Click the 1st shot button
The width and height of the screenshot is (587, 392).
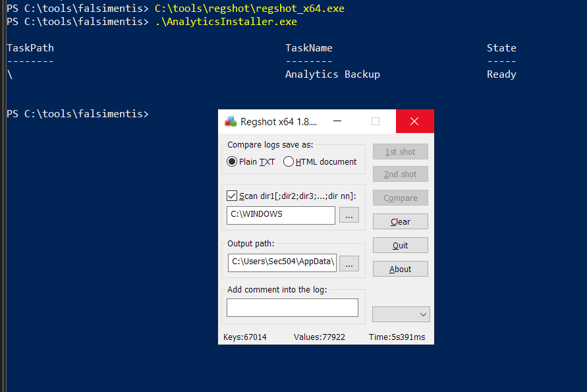coord(400,152)
